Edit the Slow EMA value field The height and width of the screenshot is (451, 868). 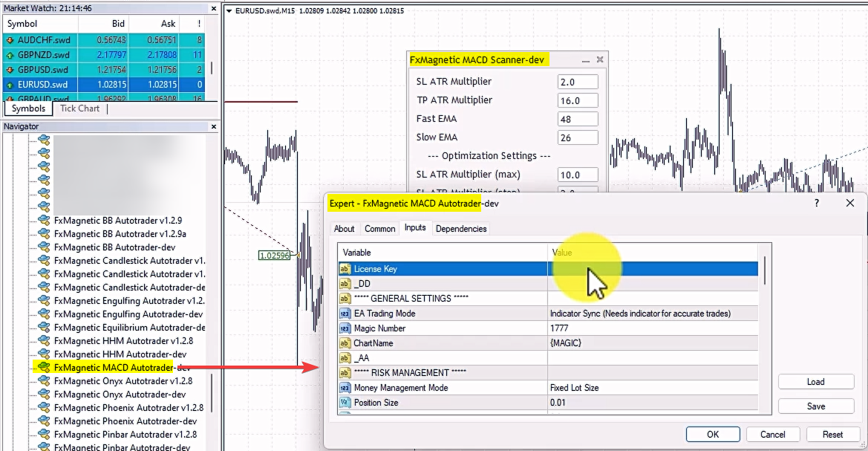tap(578, 138)
